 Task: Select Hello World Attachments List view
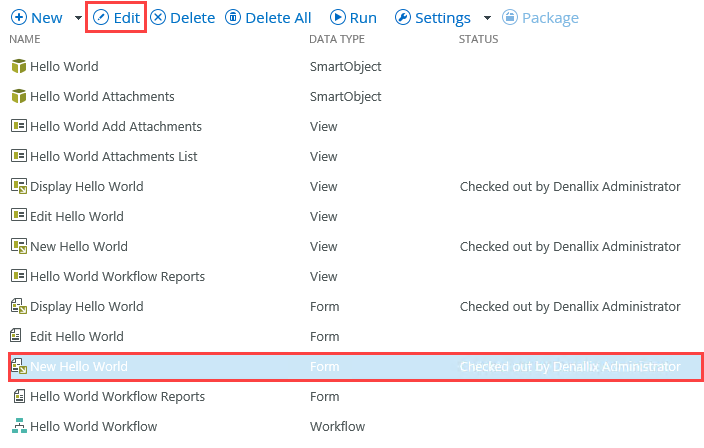click(x=114, y=157)
